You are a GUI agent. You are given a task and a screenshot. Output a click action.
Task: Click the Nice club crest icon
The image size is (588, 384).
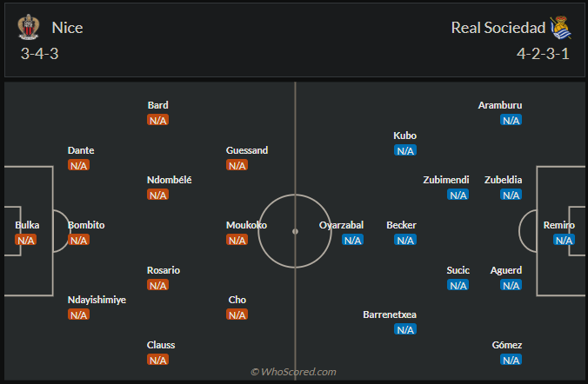(x=29, y=28)
